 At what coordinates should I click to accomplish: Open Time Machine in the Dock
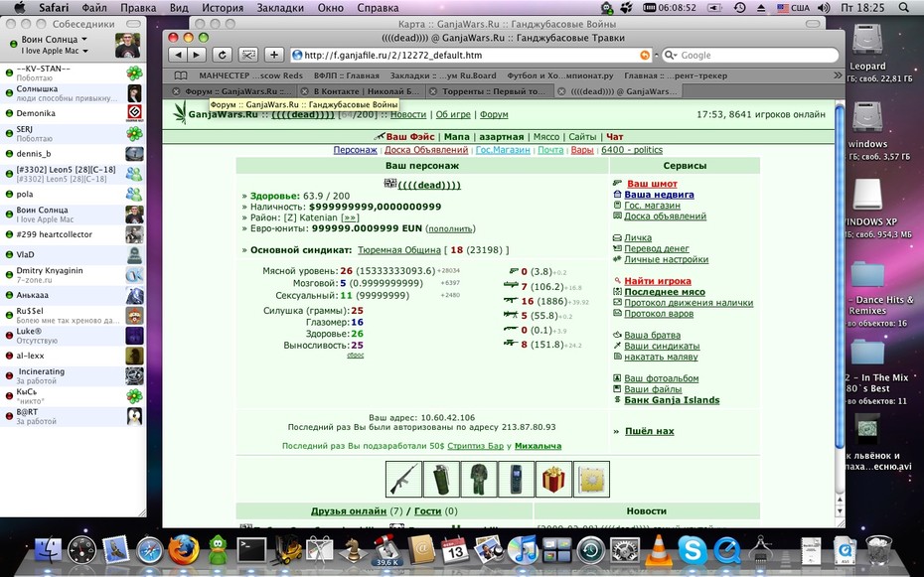590,550
